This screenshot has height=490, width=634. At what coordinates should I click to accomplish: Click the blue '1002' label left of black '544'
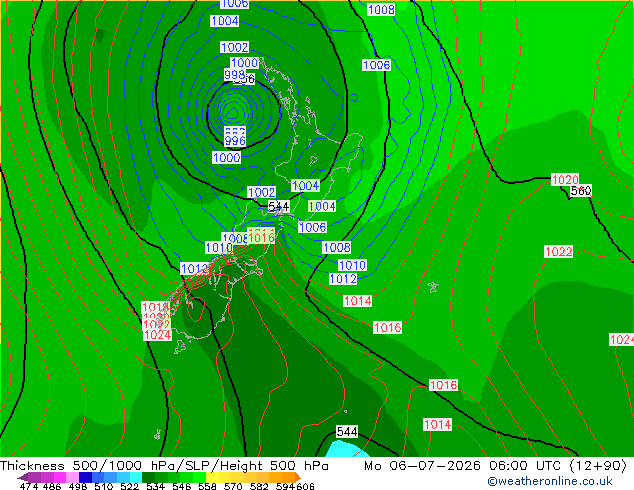click(262, 192)
